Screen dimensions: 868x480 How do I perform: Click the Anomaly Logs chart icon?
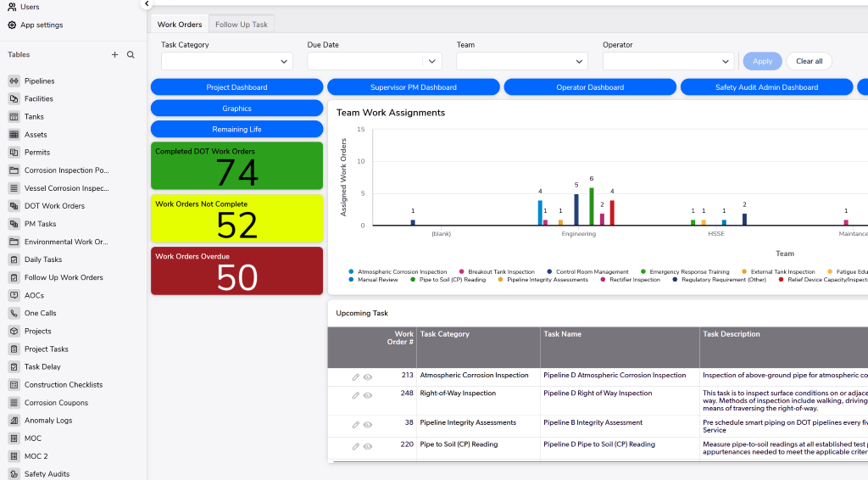(x=14, y=421)
